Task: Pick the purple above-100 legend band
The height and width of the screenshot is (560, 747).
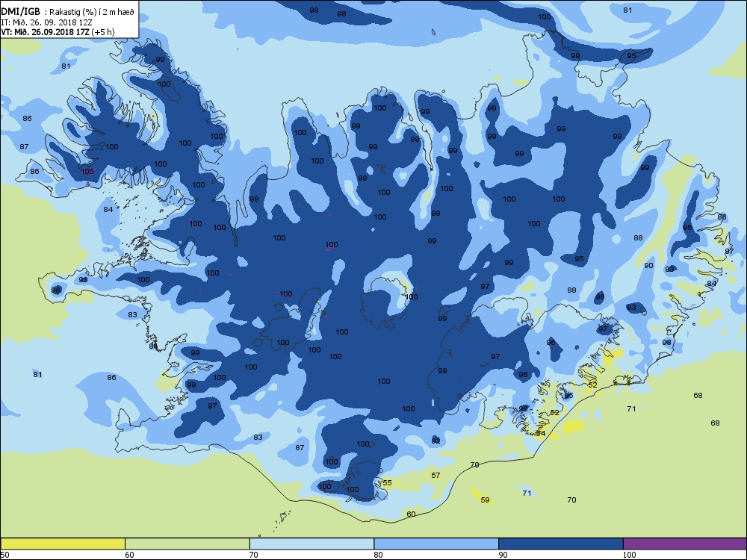Action: pos(685,544)
